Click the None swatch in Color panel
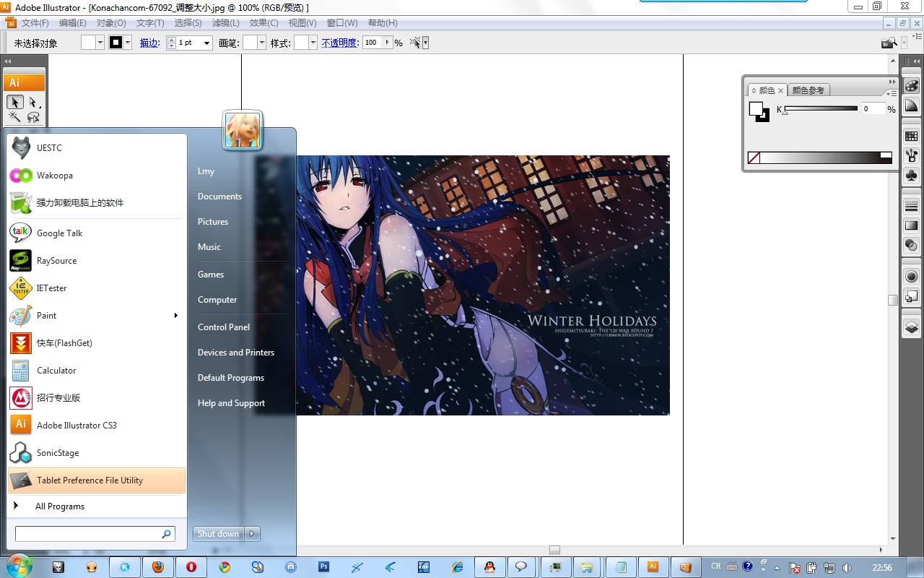The width and height of the screenshot is (924, 578). coord(754,158)
